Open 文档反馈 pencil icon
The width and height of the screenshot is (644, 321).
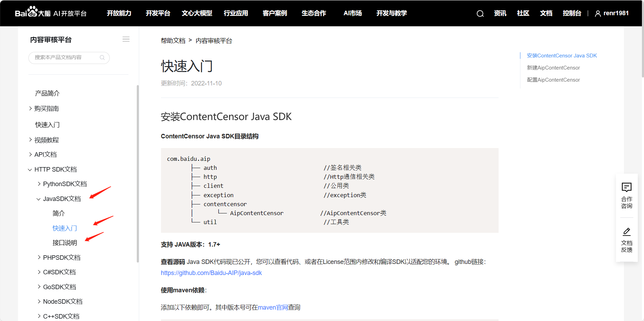pyautogui.click(x=627, y=231)
